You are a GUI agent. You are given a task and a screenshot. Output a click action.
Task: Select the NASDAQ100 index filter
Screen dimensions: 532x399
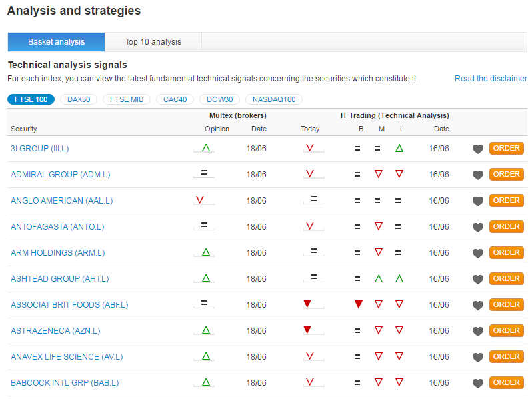click(x=274, y=99)
